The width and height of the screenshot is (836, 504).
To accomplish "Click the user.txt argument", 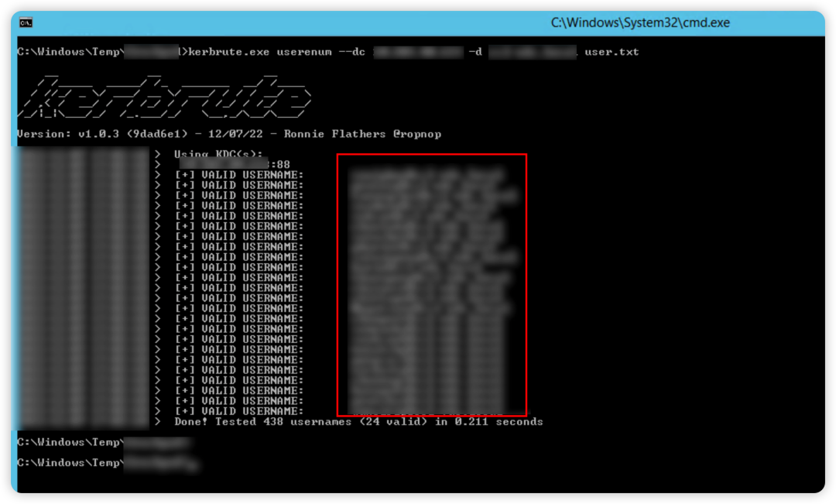I will [612, 52].
